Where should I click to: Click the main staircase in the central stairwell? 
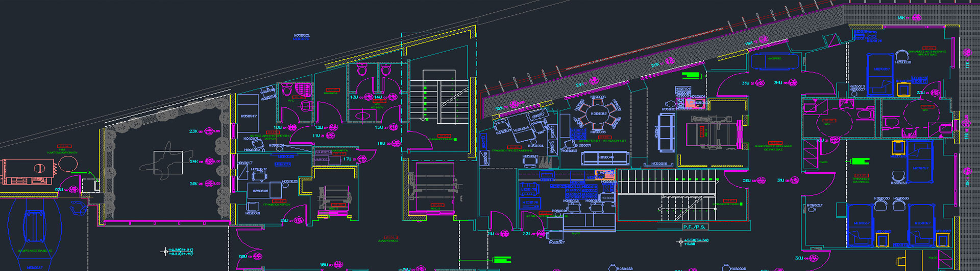439,97
